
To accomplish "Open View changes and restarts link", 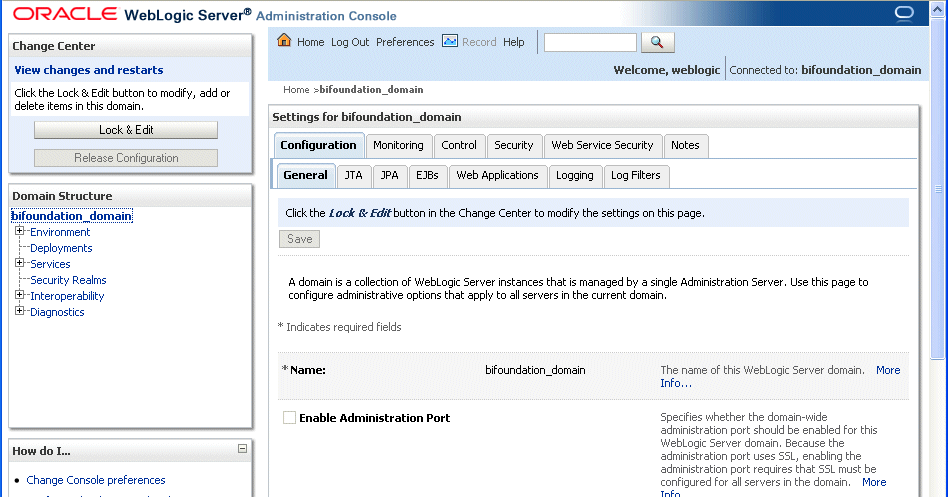I will 89,70.
